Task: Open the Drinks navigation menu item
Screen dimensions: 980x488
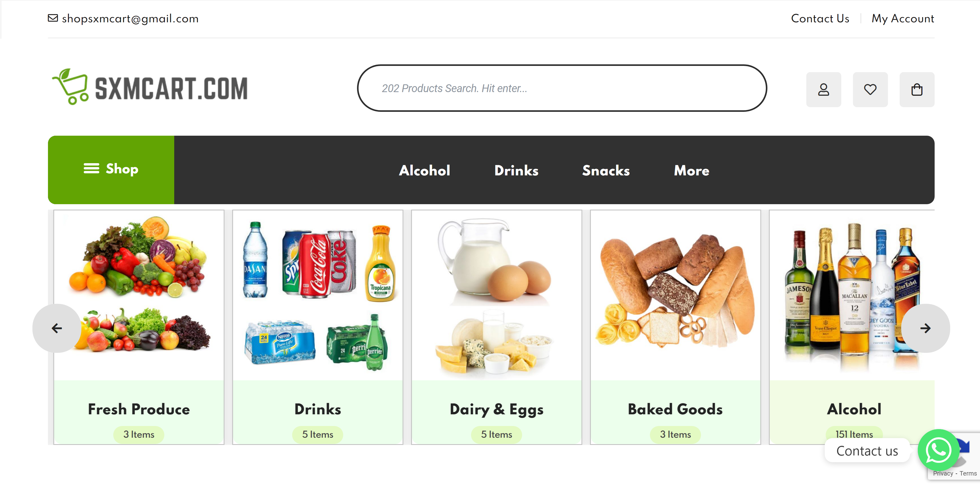Action: click(x=516, y=170)
